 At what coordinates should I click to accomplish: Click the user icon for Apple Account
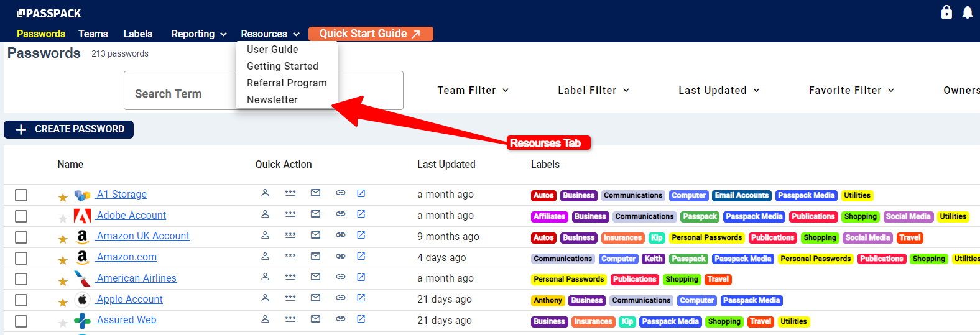[265, 298]
